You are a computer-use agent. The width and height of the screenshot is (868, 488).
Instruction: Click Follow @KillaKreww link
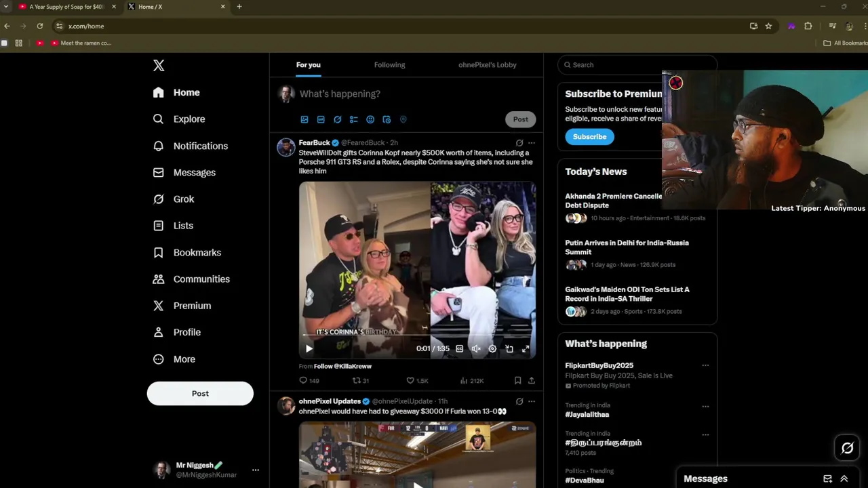pos(342,367)
